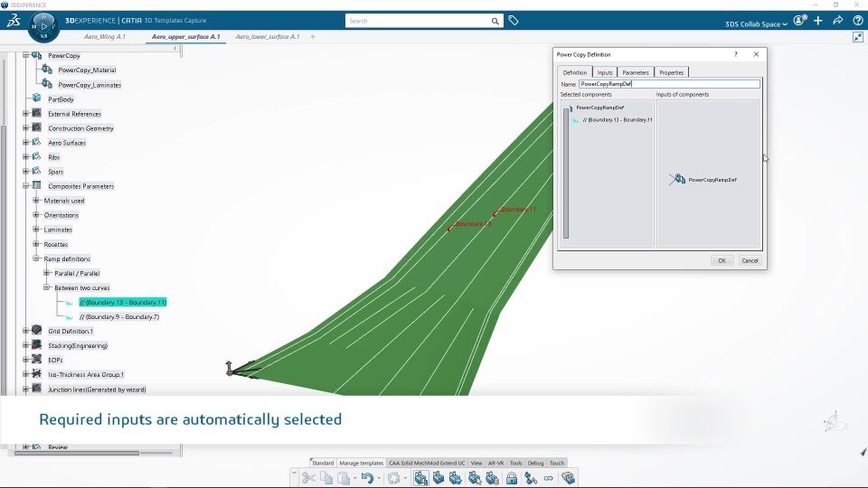
Task: Expand the Parallel / Parallel node
Action: pos(46,273)
